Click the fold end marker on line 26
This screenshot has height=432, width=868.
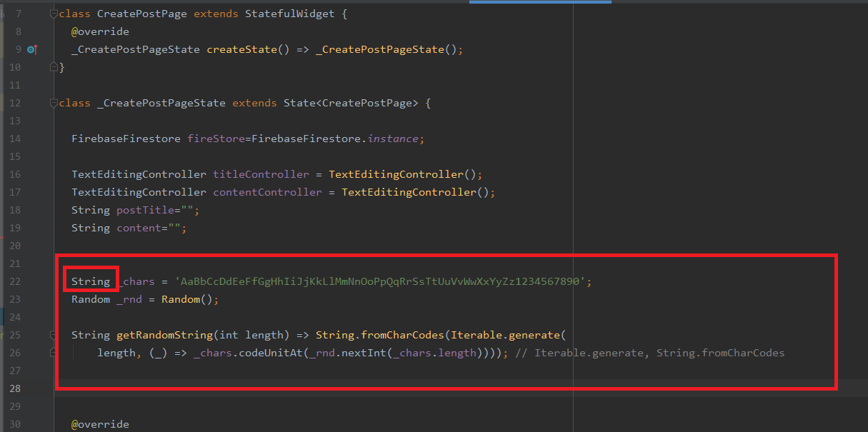(54, 353)
